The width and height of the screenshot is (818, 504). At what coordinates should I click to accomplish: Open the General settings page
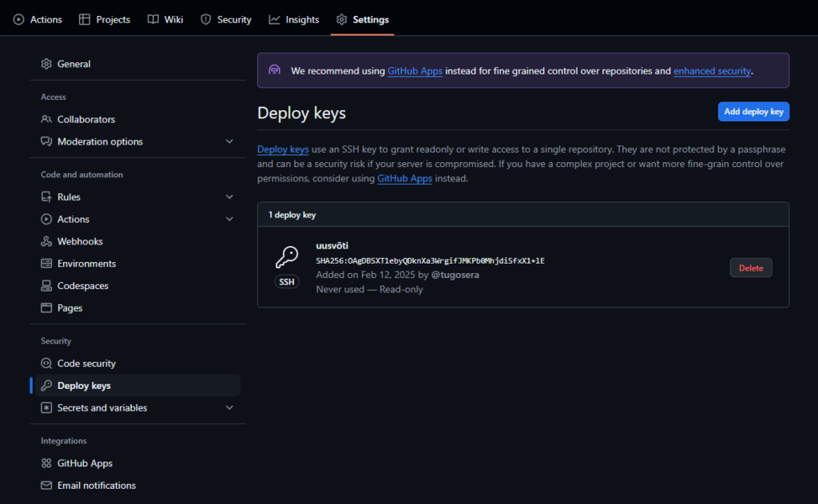pos(137,64)
